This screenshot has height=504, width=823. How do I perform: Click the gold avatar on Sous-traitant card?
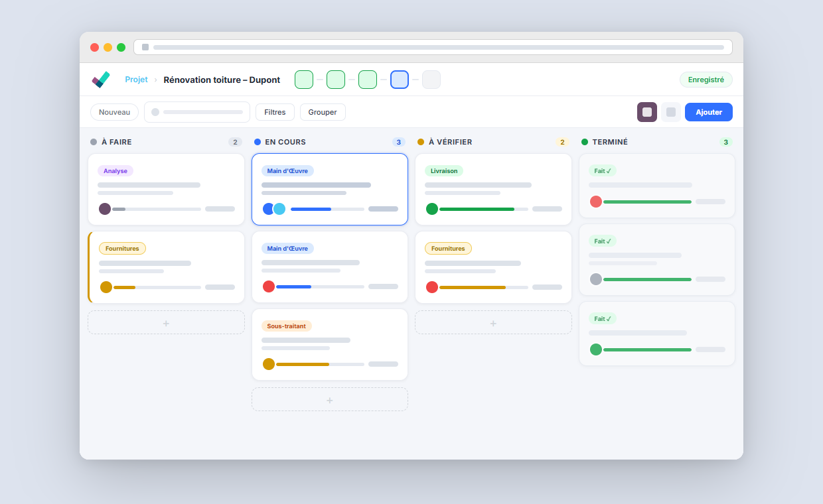(269, 364)
